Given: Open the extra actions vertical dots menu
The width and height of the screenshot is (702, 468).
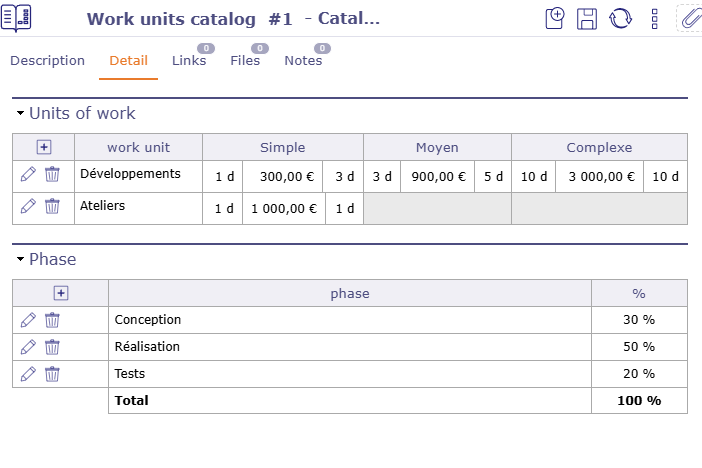Looking at the screenshot, I should point(654,19).
